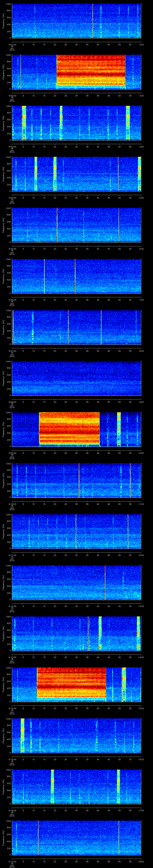Click the red broadband block in 6:02 spectrogram
The height and width of the screenshot is (868, 153).
click(x=91, y=71)
